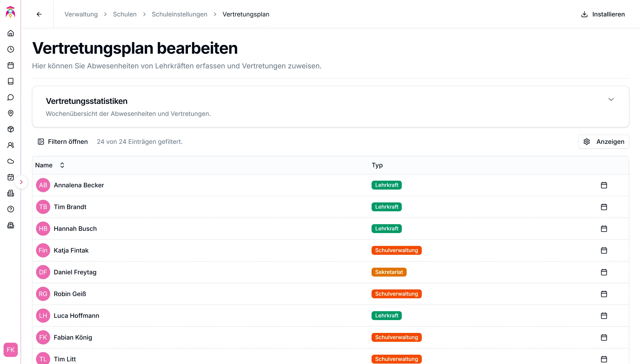Collapse the Vertretungsstatistiken panel

tap(611, 99)
